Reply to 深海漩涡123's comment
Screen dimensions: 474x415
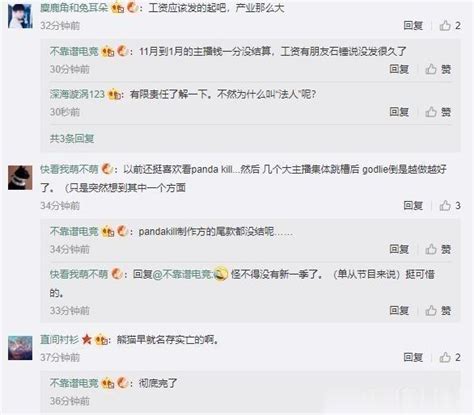point(399,112)
